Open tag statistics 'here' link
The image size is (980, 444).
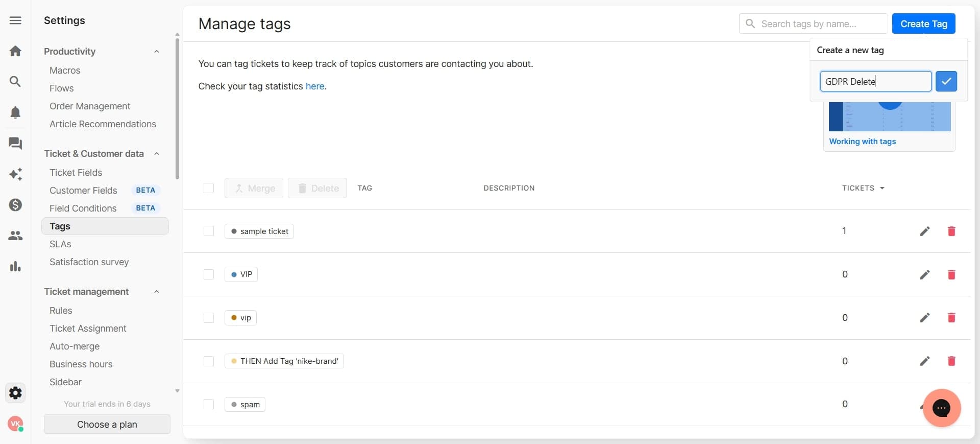click(x=315, y=86)
